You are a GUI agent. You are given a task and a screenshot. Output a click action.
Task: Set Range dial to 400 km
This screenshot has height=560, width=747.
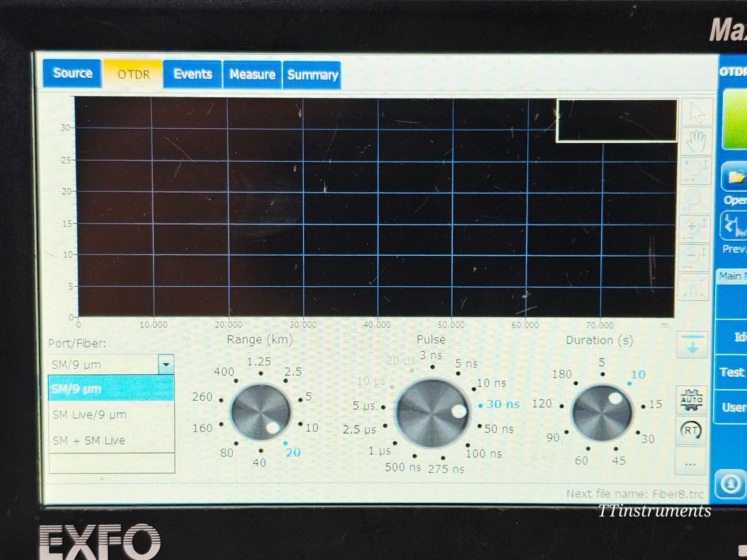coord(224,371)
